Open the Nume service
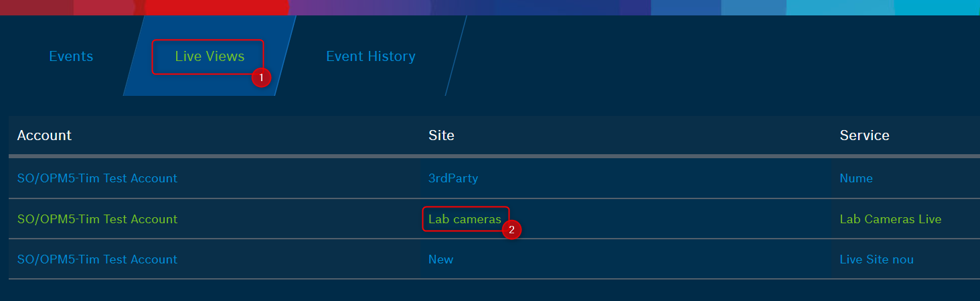Viewport: 980px width, 301px height. pos(856,178)
